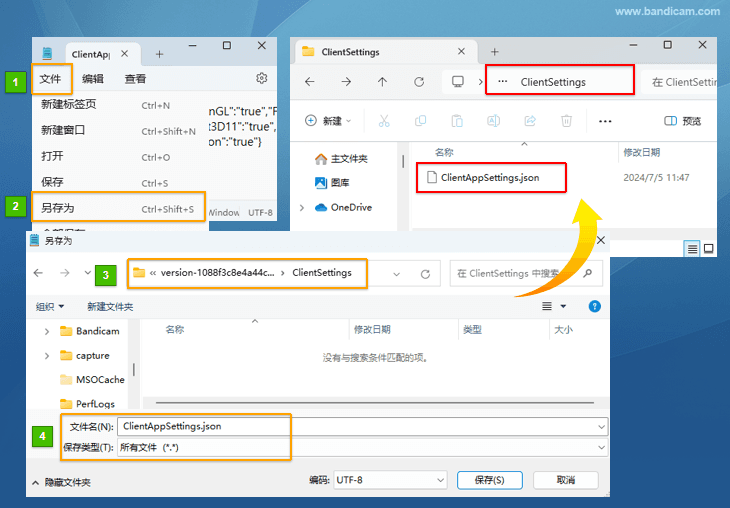Expand the OneDrive node in Explorer
Image resolution: width=730 pixels, height=508 pixels.
tap(302, 207)
